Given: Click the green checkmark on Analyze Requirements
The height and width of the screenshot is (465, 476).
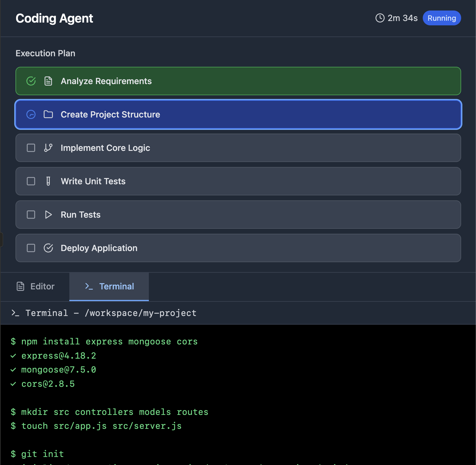Looking at the screenshot, I should (x=31, y=81).
